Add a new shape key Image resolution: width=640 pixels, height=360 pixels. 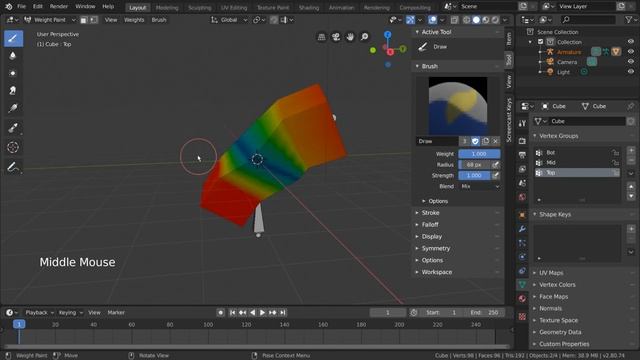(x=631, y=229)
